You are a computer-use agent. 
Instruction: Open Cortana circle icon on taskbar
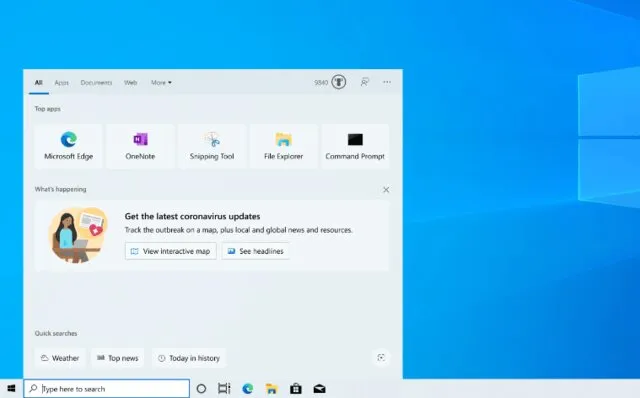coord(201,389)
